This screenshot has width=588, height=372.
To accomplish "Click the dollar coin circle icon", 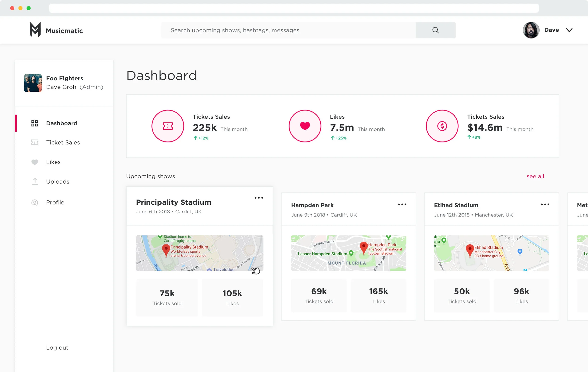I will coord(442,126).
